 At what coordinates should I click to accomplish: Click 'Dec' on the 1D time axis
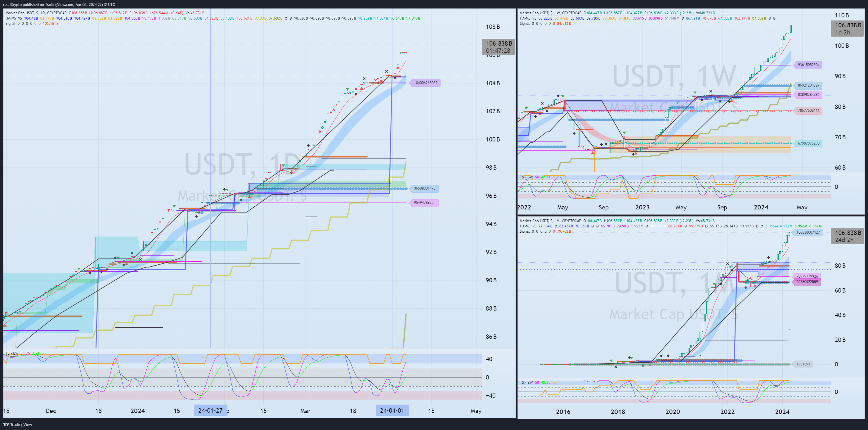click(51, 411)
